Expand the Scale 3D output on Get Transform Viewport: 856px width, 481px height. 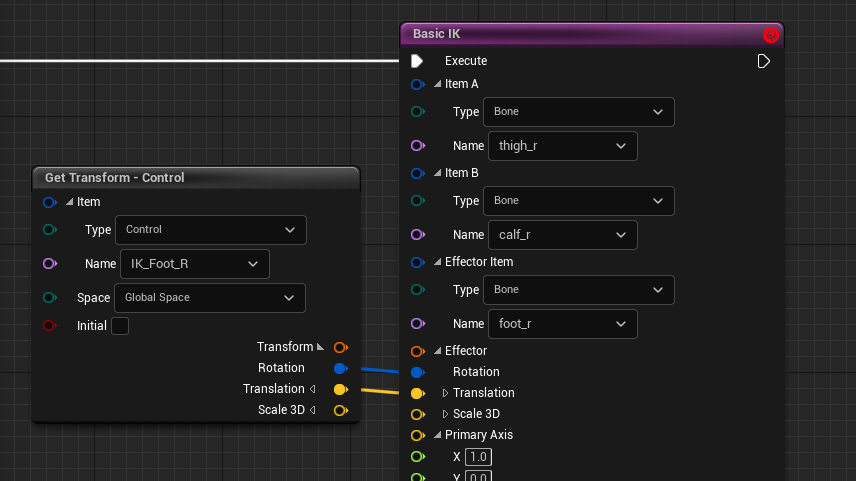313,410
